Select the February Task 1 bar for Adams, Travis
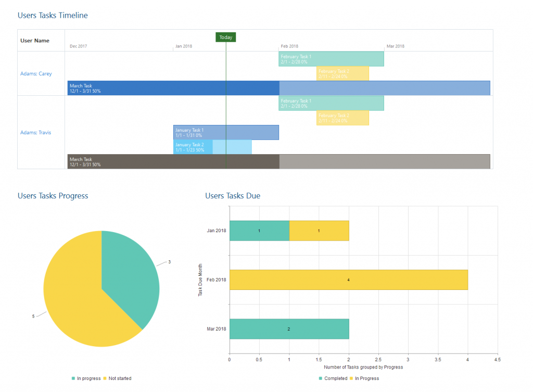The height and width of the screenshot is (392, 533). [331, 103]
